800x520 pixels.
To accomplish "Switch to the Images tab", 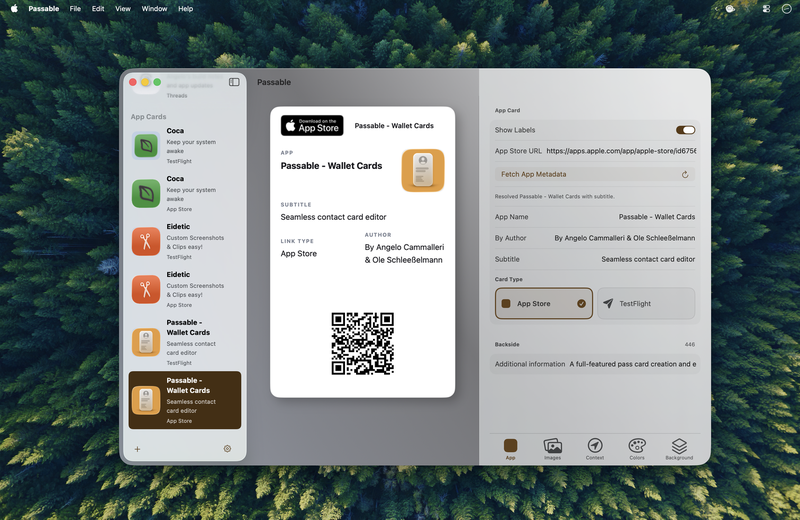I will 553,449.
